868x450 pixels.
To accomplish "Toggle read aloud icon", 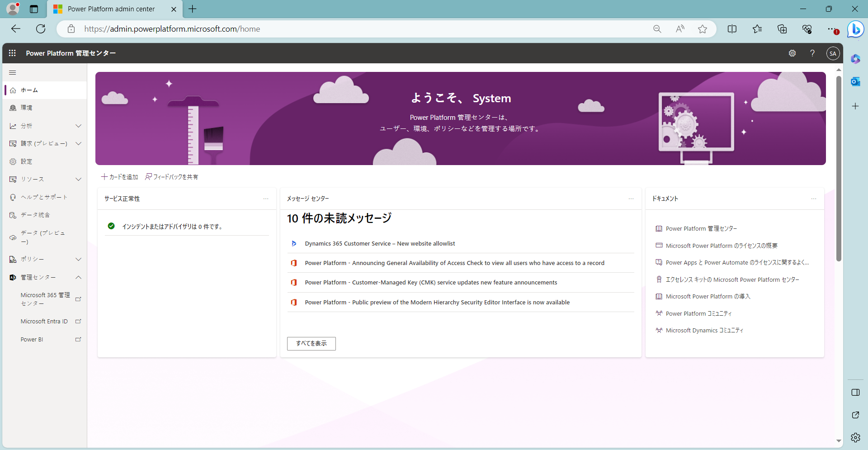I will coord(680,29).
